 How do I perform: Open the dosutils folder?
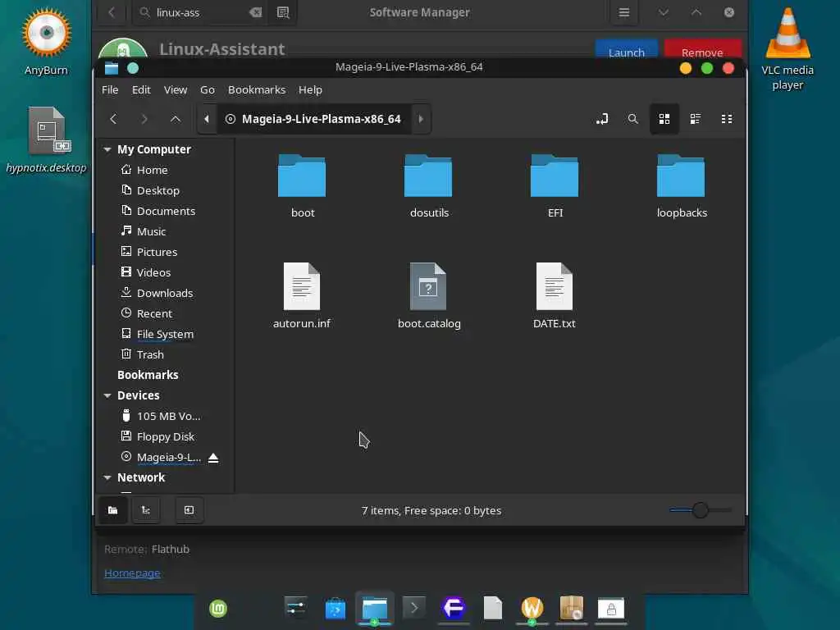click(428, 186)
